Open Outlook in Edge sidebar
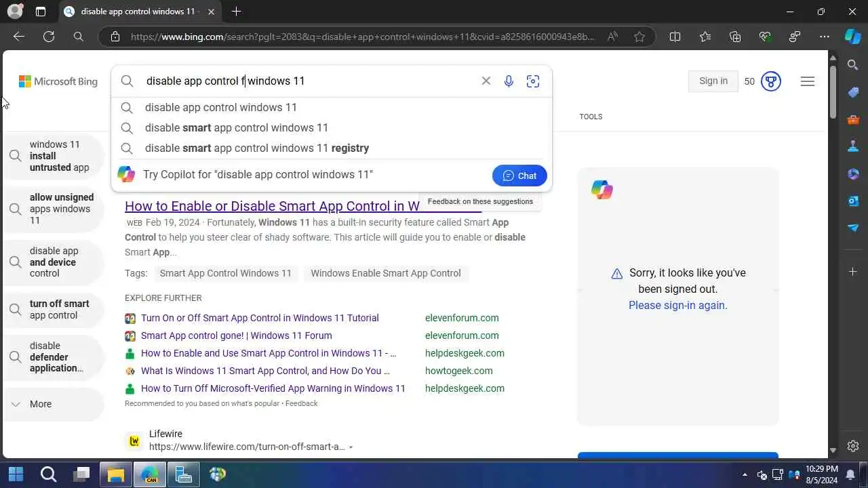The height and width of the screenshot is (488, 868). point(853,201)
